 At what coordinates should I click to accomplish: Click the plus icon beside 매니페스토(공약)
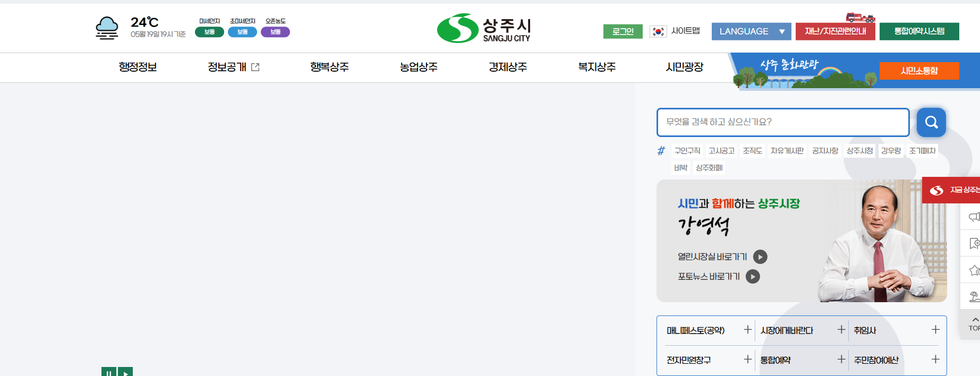[x=748, y=330]
